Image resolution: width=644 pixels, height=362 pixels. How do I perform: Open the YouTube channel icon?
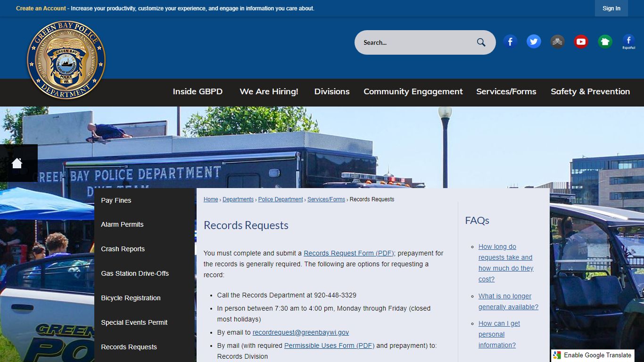coord(581,42)
